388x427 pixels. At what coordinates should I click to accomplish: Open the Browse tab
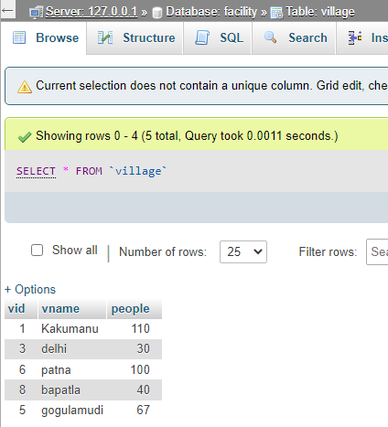[x=44, y=38]
